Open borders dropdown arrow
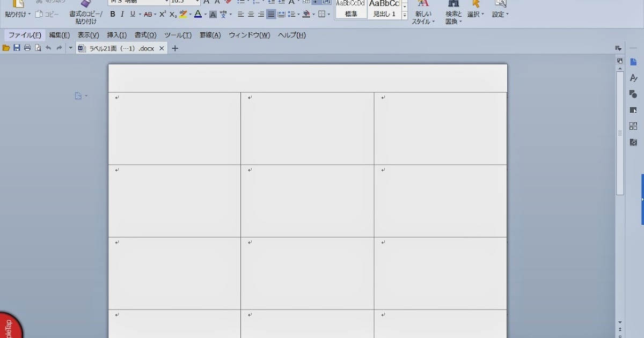The width and height of the screenshot is (644, 338). (328, 14)
